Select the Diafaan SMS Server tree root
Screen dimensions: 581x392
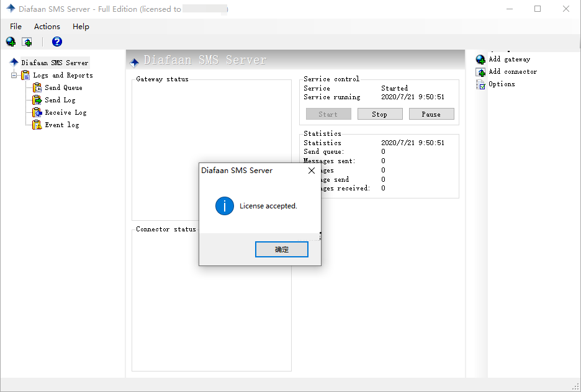(x=55, y=63)
